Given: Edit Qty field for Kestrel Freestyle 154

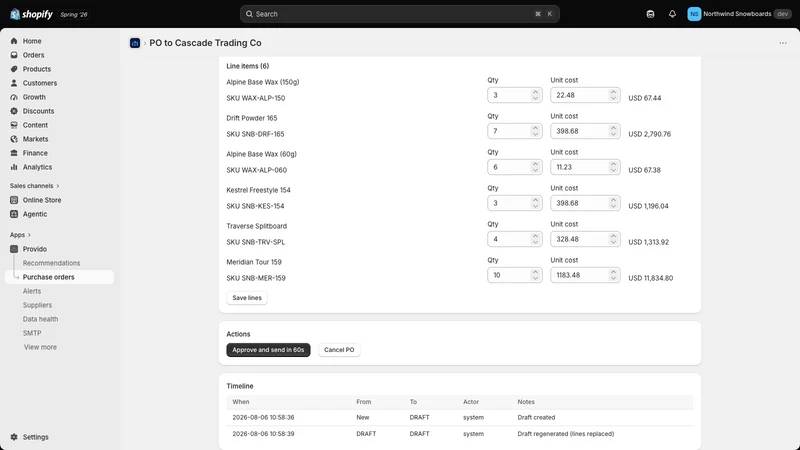Looking at the screenshot, I should [x=514, y=203].
